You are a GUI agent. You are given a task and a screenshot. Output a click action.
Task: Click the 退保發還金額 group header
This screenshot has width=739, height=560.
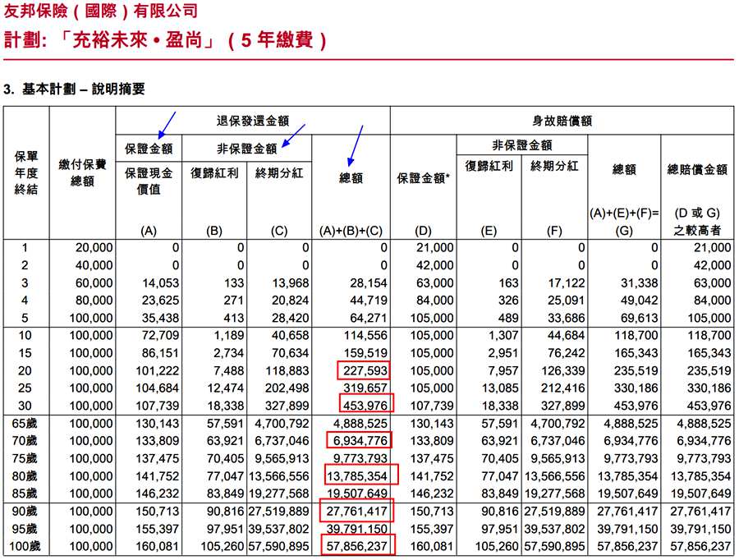click(x=252, y=122)
